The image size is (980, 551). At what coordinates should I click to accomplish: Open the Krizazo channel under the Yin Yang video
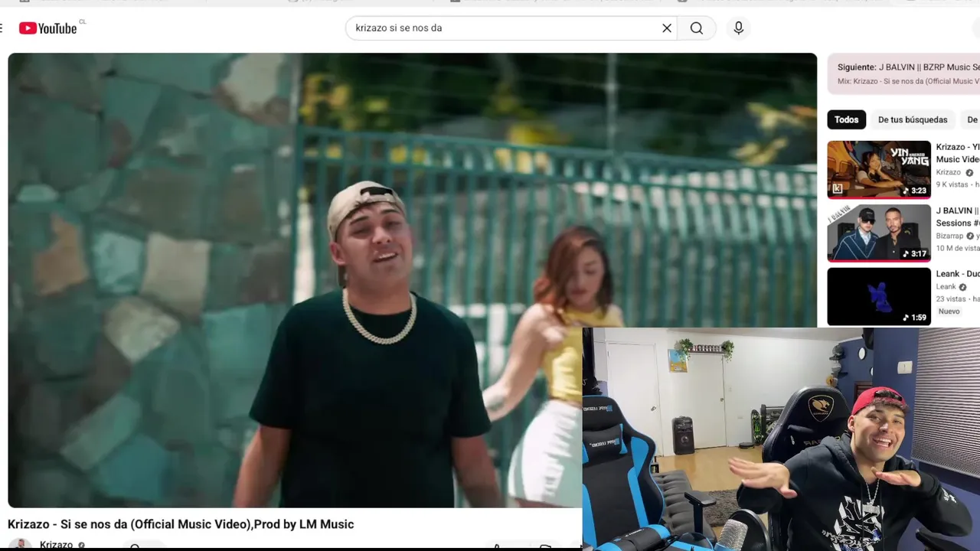tap(949, 172)
